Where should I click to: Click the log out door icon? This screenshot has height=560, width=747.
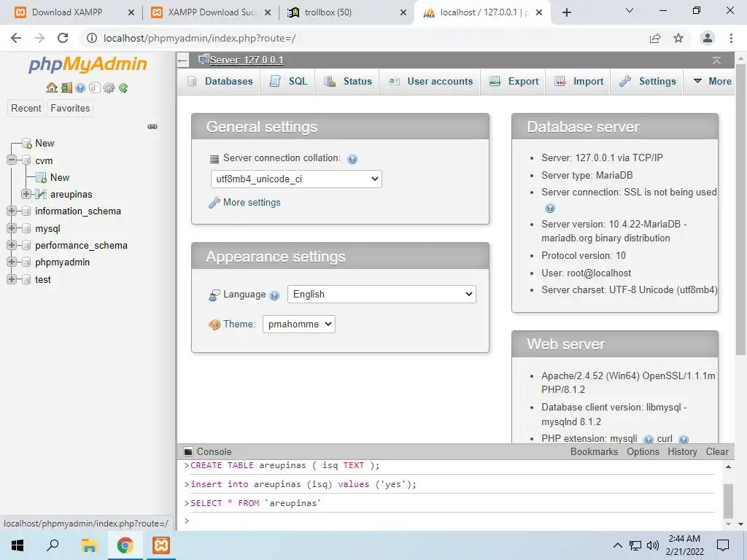[x=66, y=87]
